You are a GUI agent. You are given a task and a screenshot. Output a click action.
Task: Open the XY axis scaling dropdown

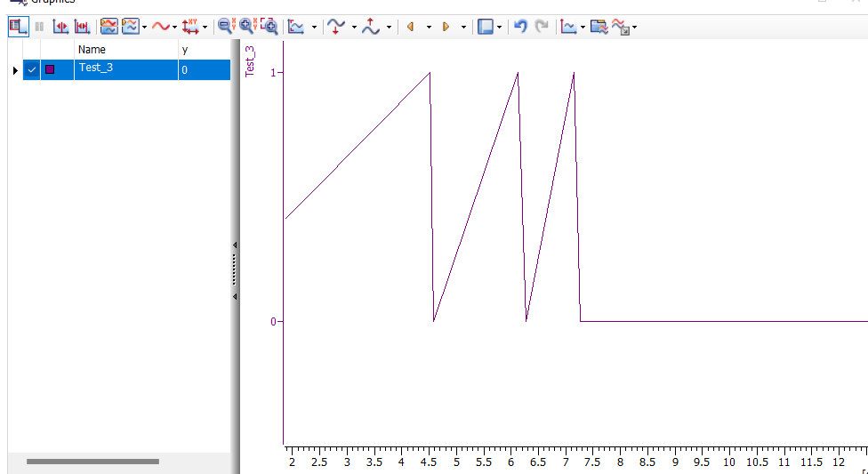coord(205,28)
